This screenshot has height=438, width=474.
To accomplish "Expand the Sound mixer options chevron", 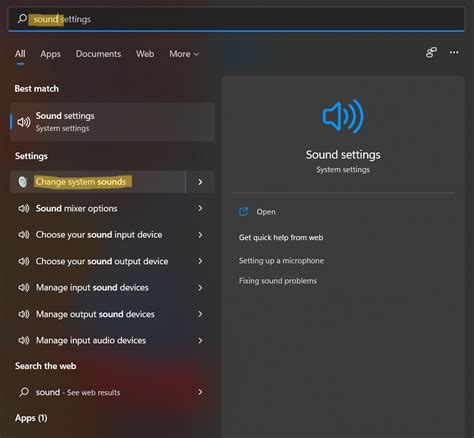I will (x=200, y=208).
